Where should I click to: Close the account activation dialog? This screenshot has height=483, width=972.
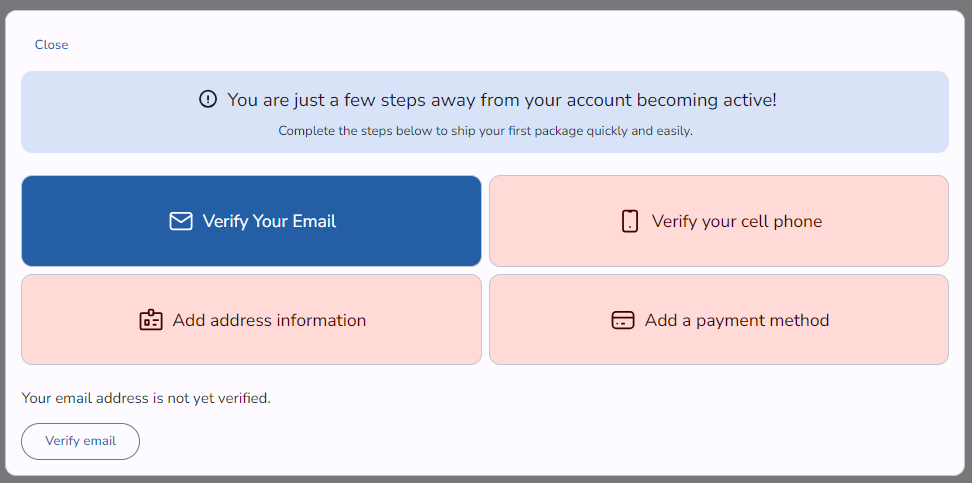(52, 45)
